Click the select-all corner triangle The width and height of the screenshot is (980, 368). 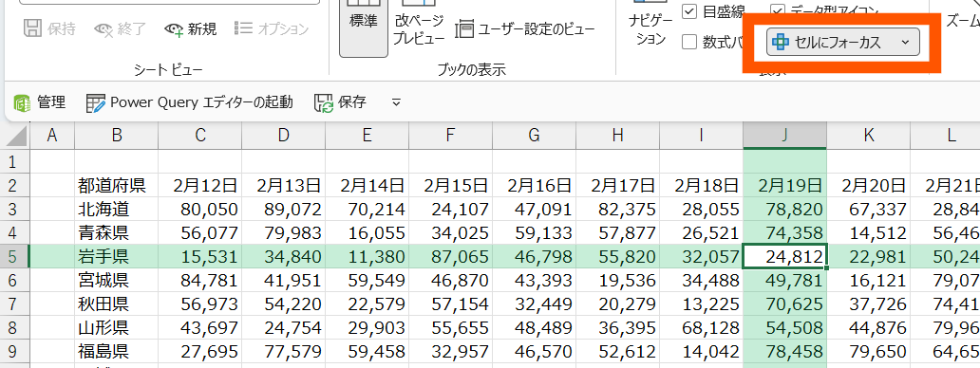(15, 136)
